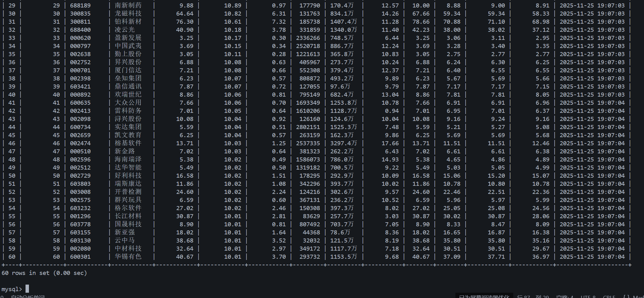Click stock code 603421

pos(80,87)
